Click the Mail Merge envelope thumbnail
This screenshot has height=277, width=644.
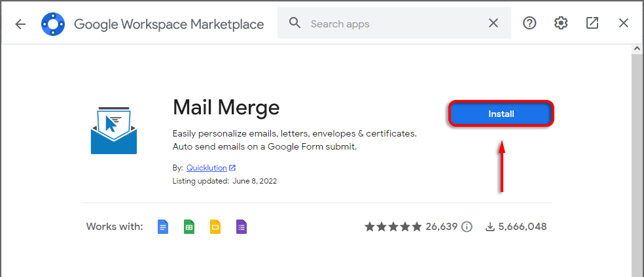click(113, 129)
